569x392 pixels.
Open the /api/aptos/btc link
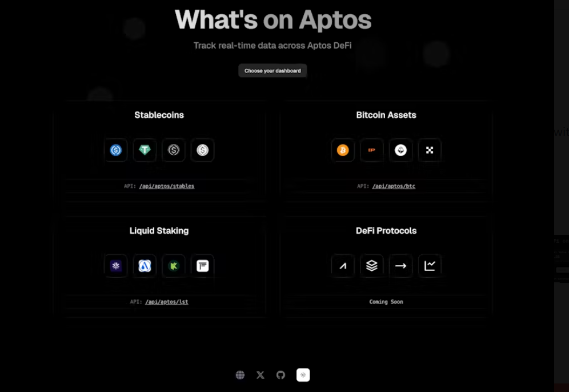394,186
